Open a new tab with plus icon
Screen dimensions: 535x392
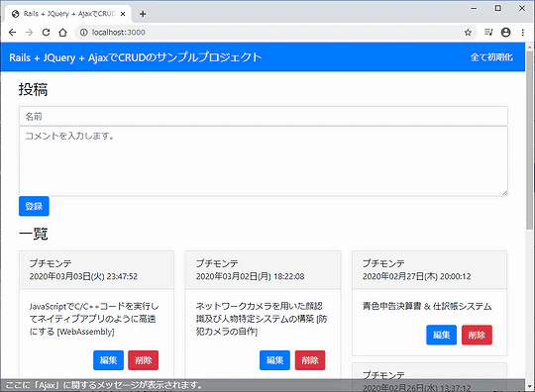click(143, 14)
